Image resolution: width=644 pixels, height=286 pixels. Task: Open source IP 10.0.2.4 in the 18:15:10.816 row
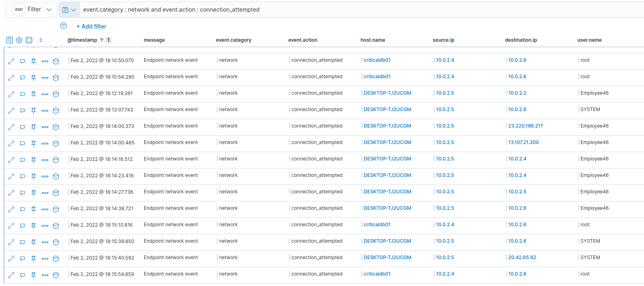(x=445, y=225)
